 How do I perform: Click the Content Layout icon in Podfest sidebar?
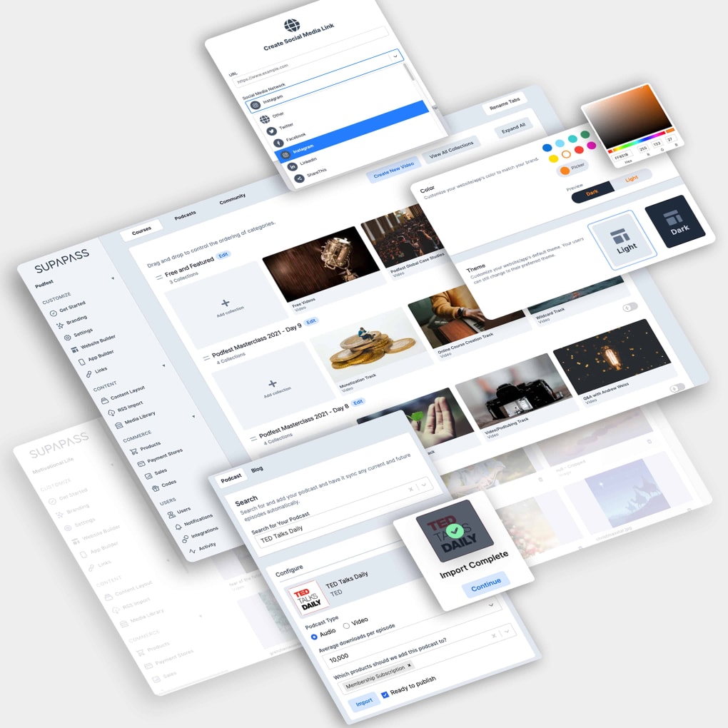[104, 400]
